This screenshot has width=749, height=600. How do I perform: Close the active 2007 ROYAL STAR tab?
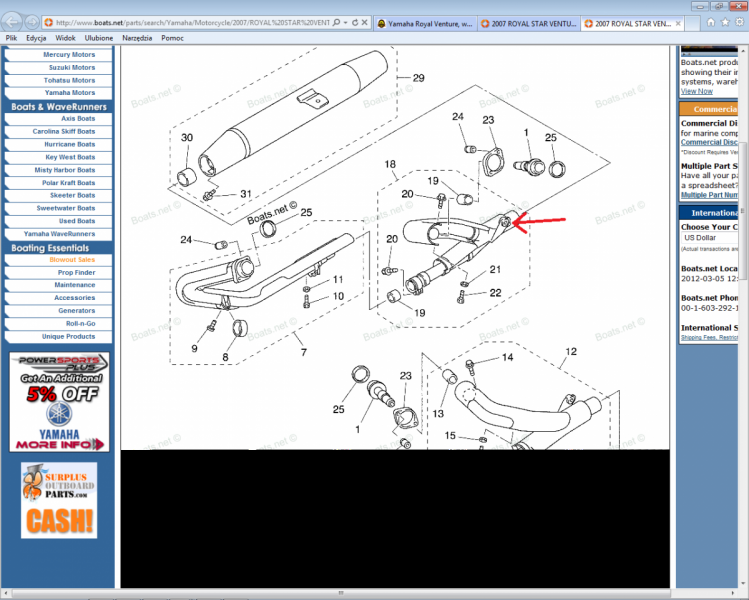click(681, 22)
